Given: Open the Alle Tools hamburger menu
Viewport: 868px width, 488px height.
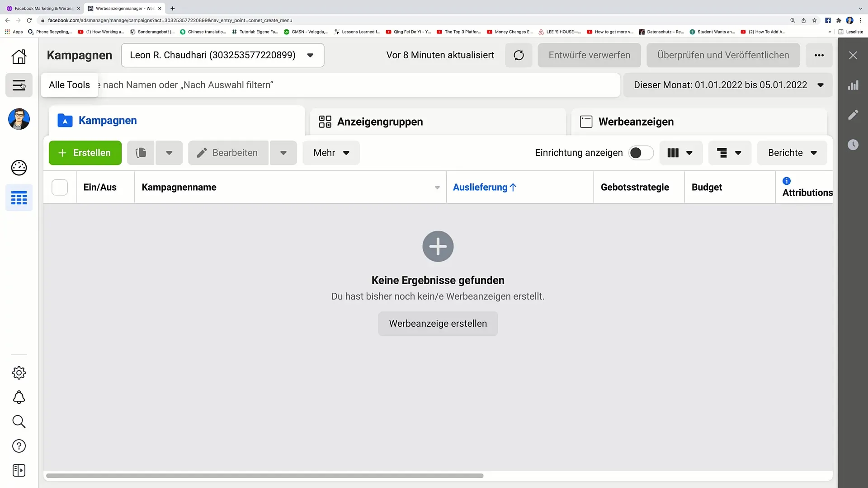Looking at the screenshot, I should coord(19,85).
